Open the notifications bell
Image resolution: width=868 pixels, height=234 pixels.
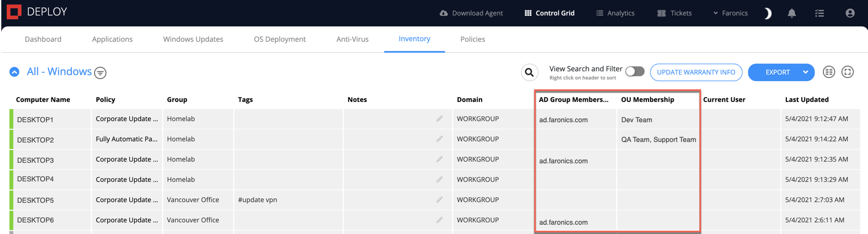pos(791,13)
